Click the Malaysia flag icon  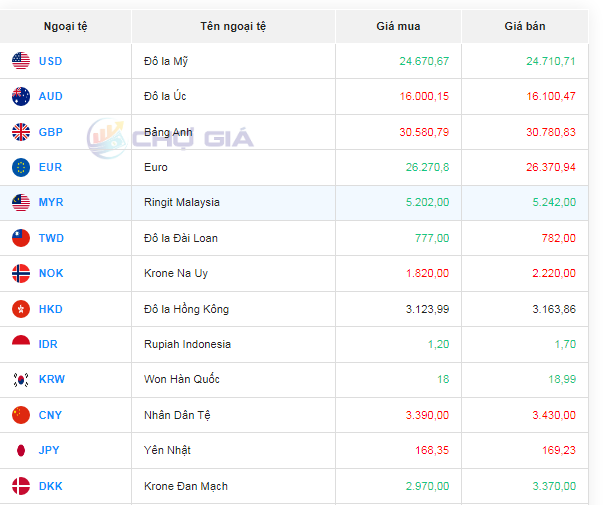21,203
